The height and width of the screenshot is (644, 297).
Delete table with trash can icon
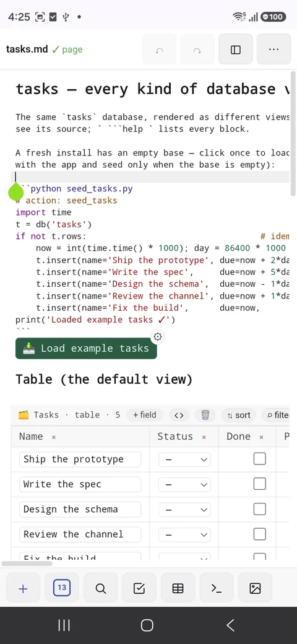(205, 416)
